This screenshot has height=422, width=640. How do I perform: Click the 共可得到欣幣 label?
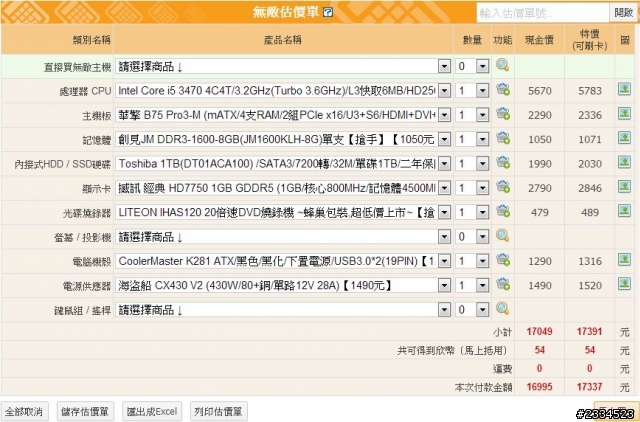(x=452, y=350)
